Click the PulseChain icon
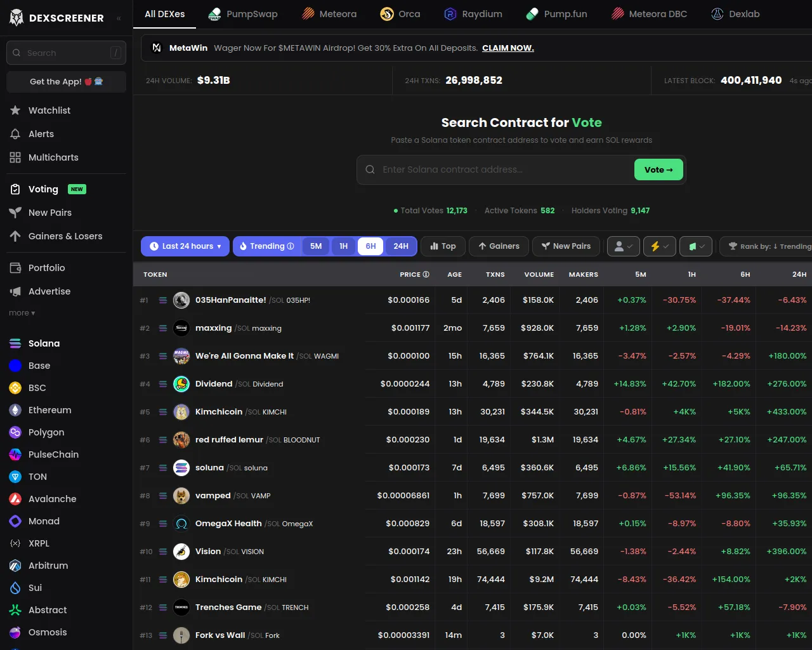The image size is (812, 650). [15, 454]
